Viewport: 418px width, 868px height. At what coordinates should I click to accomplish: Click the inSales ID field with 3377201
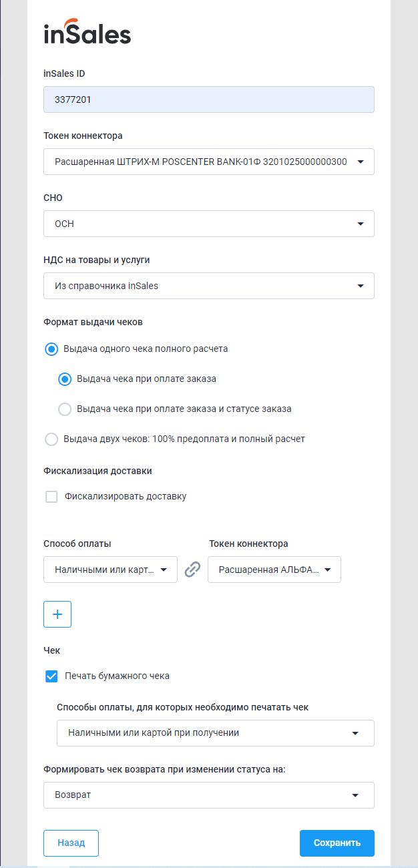(x=209, y=99)
